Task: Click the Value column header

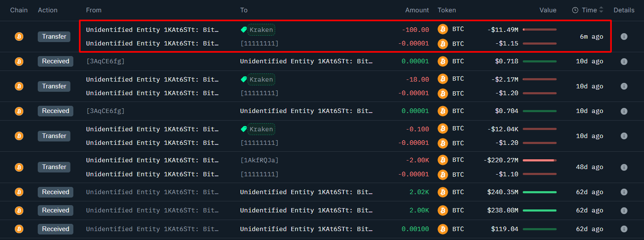Action: (x=548, y=10)
